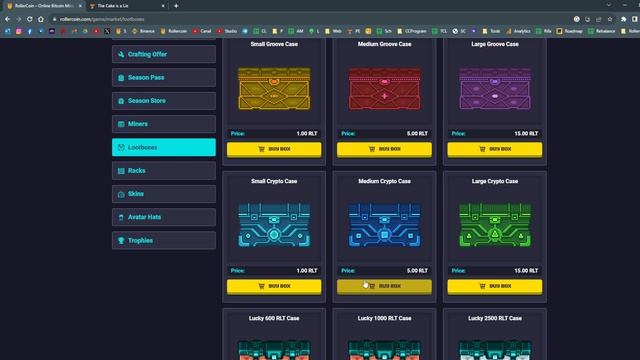Screen dimensions: 640x360
Task: Click the green Large Crypto Case chest image
Action: (495, 225)
